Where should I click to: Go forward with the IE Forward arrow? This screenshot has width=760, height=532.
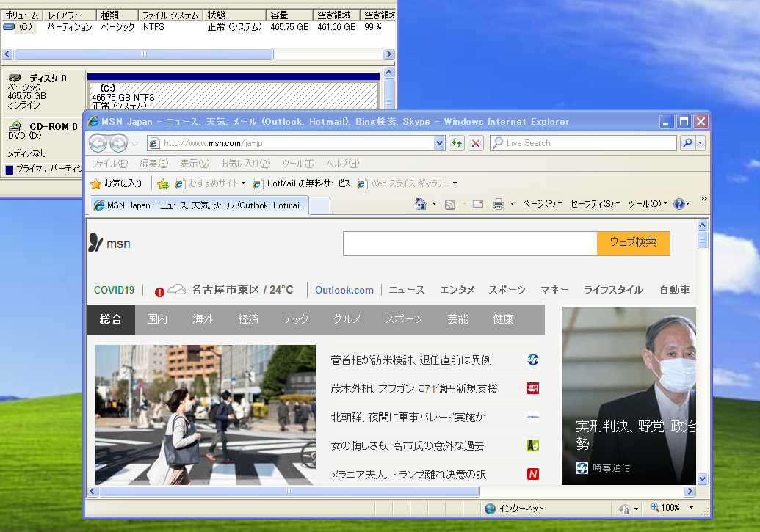118,143
